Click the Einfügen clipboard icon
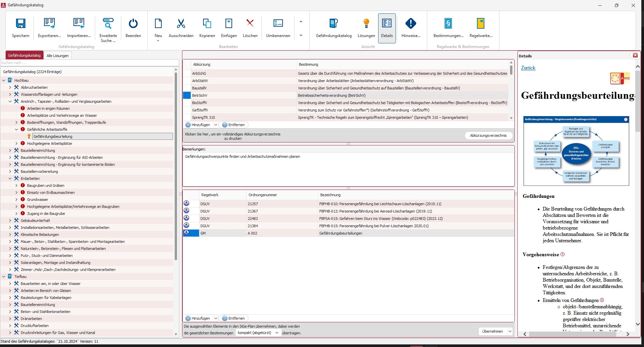 (x=229, y=23)
